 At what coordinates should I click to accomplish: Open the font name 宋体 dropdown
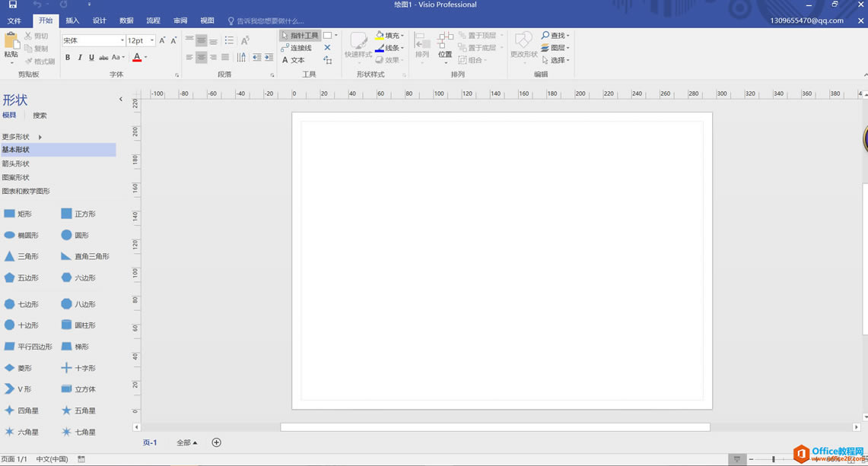(122, 40)
